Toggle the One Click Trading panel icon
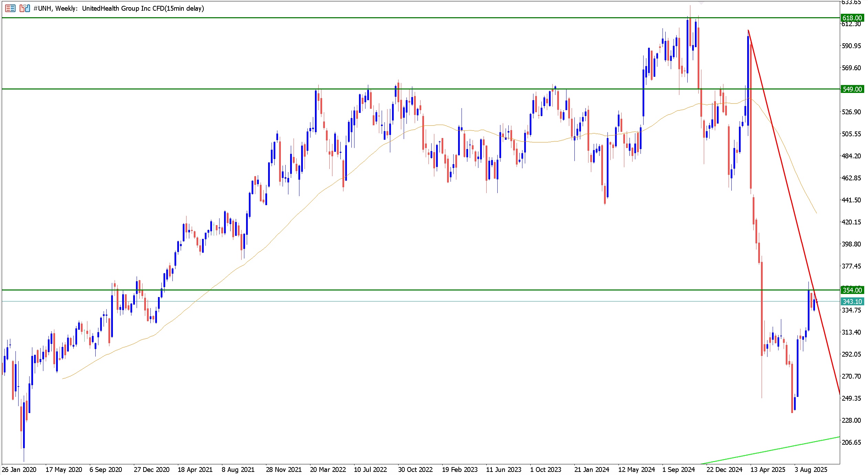The width and height of the screenshot is (868, 475). click(25, 8)
